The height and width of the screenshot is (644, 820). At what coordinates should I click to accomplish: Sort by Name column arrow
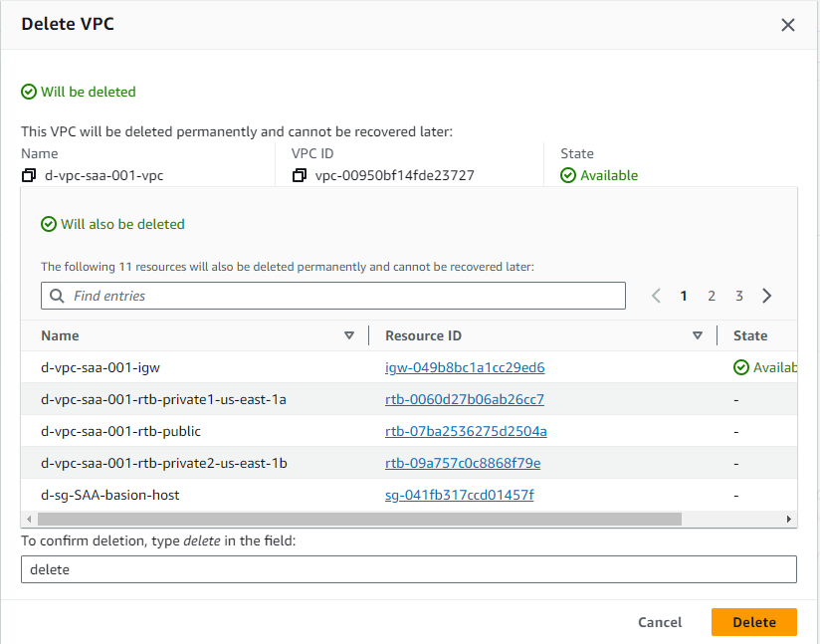click(348, 335)
